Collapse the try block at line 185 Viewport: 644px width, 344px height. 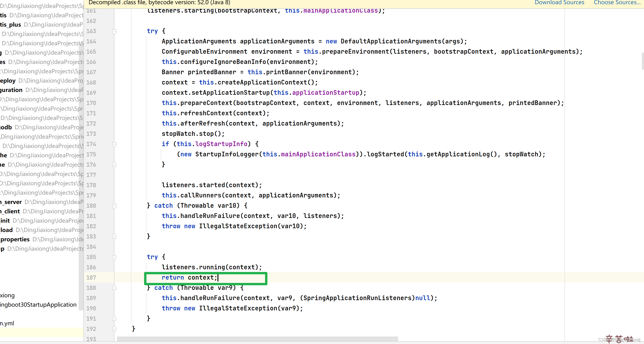point(114,257)
